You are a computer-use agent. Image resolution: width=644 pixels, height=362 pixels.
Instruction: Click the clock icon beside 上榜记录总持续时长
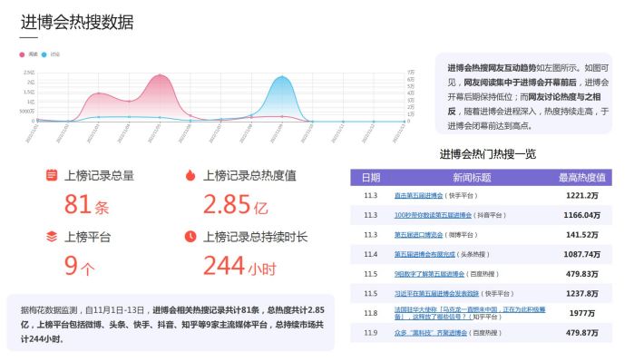pos(190,236)
